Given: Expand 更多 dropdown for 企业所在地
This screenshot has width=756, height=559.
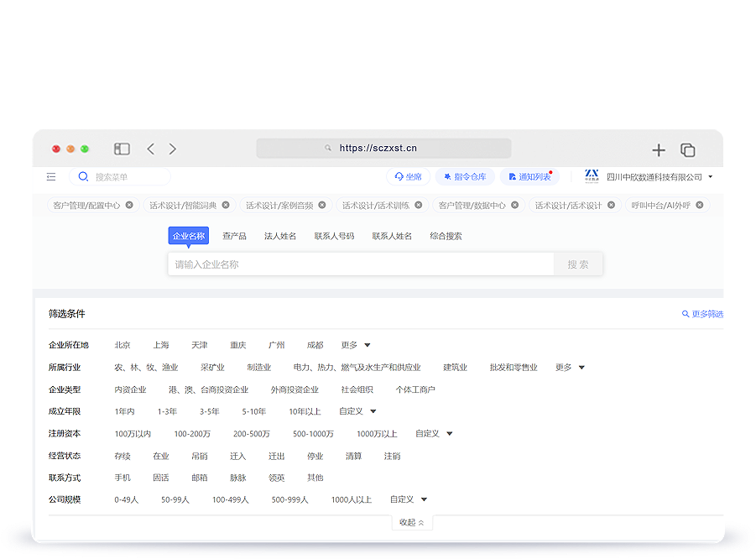Looking at the screenshot, I should pos(356,345).
